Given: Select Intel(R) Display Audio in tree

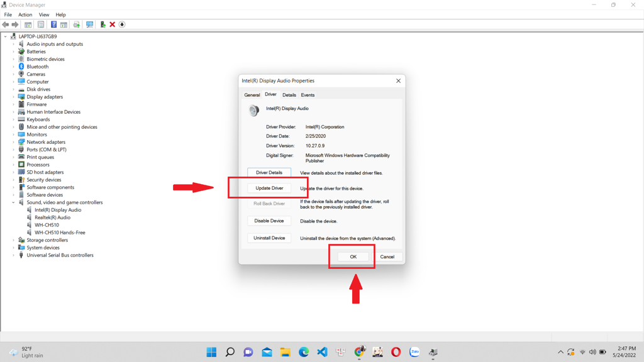Looking at the screenshot, I should click(58, 210).
